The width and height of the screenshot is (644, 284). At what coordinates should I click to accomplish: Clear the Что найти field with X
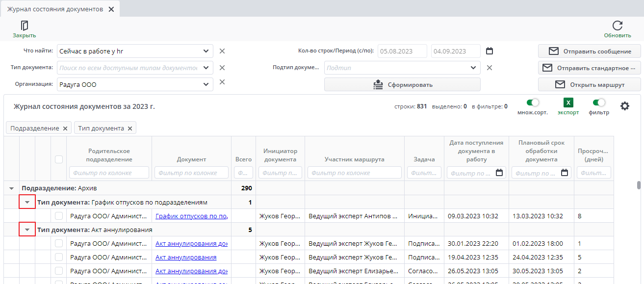coord(222,51)
